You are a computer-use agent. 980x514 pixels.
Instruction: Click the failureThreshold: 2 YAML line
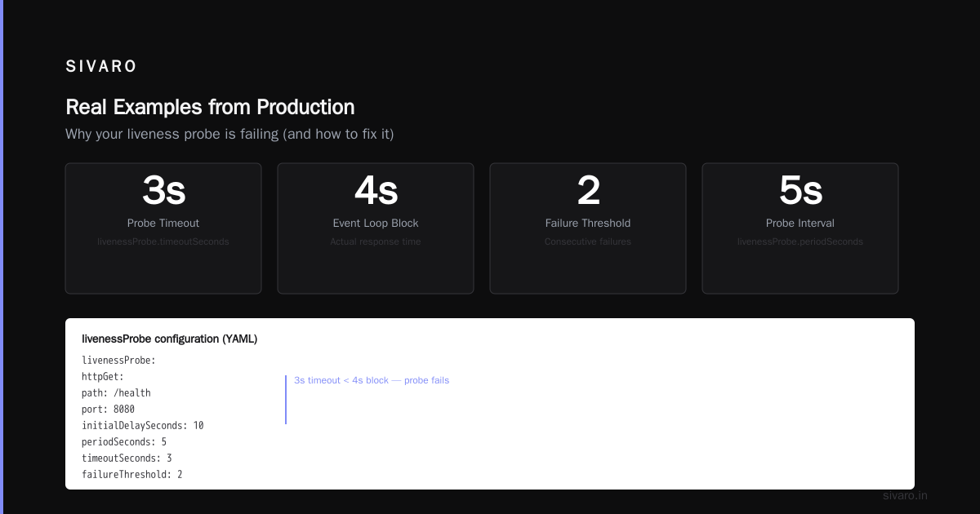[132, 474]
